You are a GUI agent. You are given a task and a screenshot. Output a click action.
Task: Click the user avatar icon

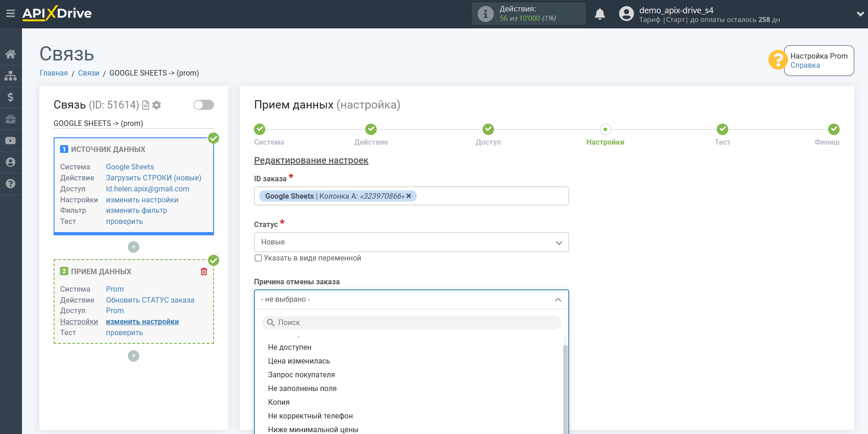click(626, 14)
